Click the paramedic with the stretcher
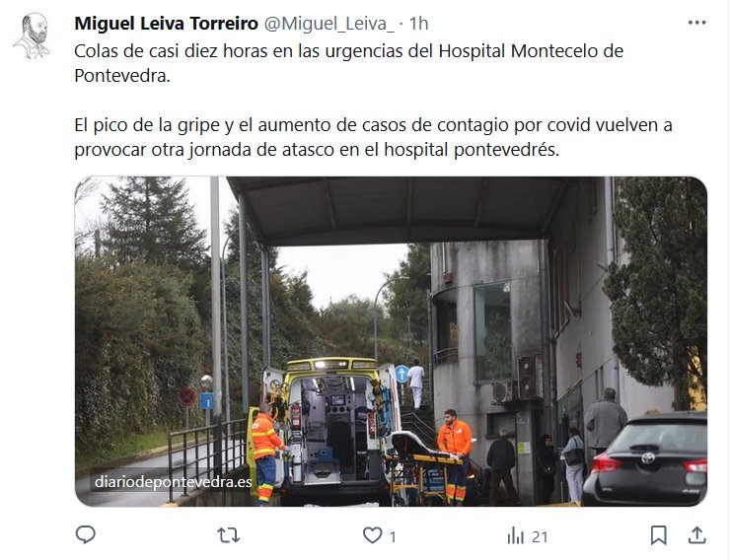730x560 pixels. click(455, 455)
